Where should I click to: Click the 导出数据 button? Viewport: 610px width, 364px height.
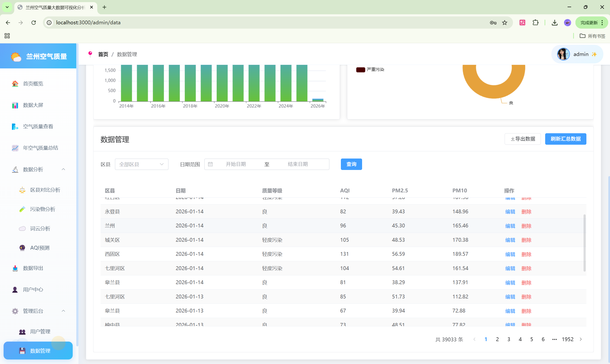tap(523, 139)
